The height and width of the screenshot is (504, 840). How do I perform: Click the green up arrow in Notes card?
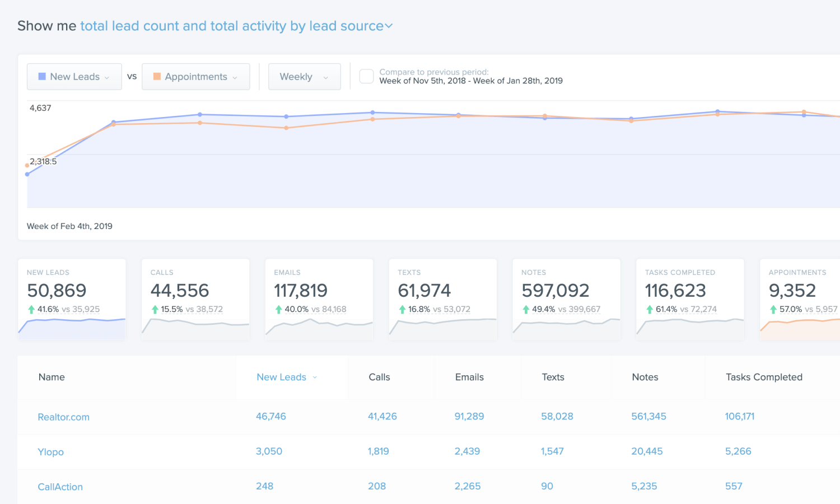[x=526, y=309]
